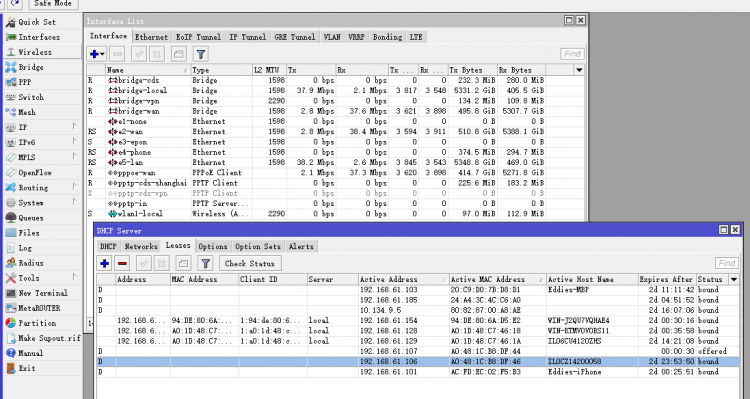Click disable X in DHCP Server toolbar

pyautogui.click(x=162, y=263)
